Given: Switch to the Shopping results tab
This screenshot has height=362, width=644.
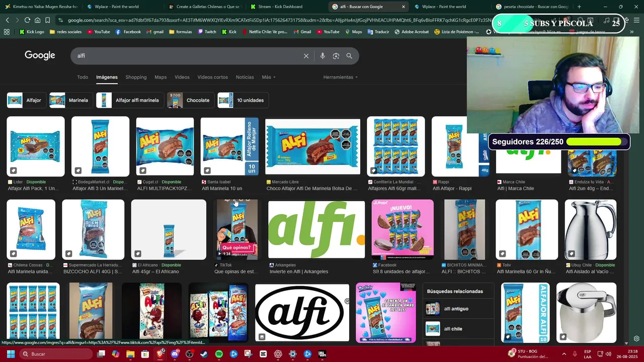Looking at the screenshot, I should [x=136, y=77].
